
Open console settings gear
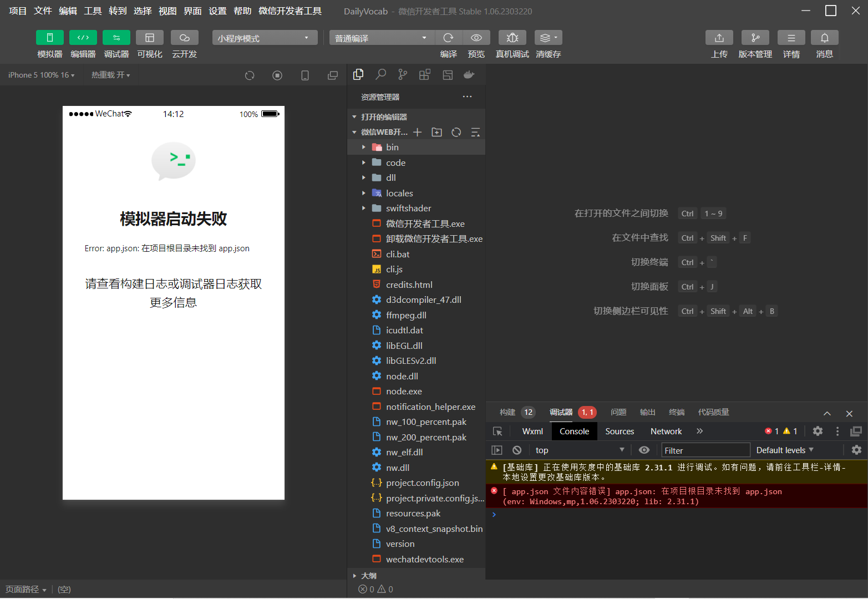pyautogui.click(x=857, y=450)
